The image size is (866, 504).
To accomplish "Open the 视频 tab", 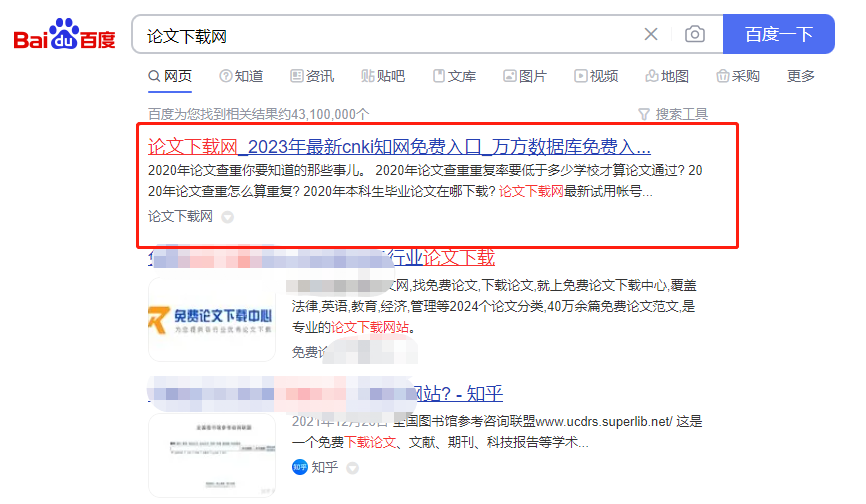I will coord(596,76).
